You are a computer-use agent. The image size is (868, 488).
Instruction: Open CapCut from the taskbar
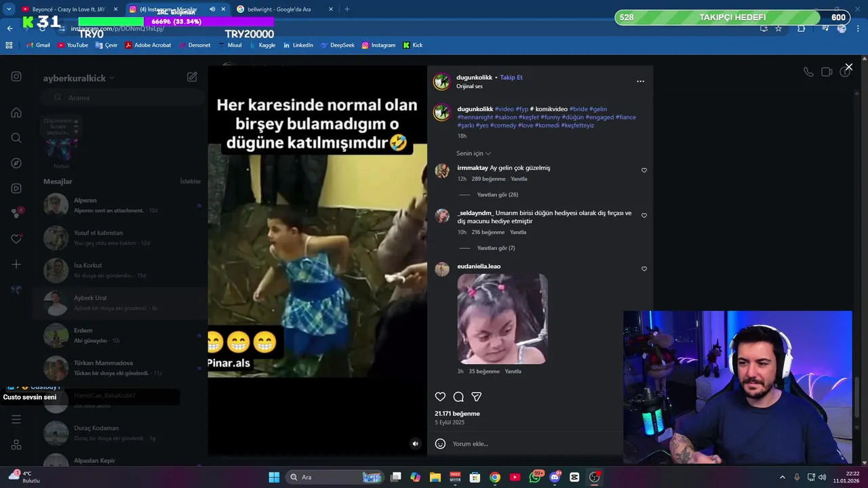click(575, 477)
